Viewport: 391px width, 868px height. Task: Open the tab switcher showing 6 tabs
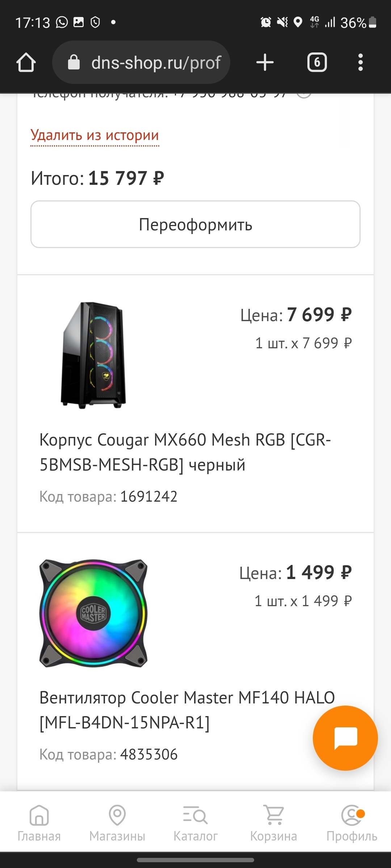click(x=317, y=63)
